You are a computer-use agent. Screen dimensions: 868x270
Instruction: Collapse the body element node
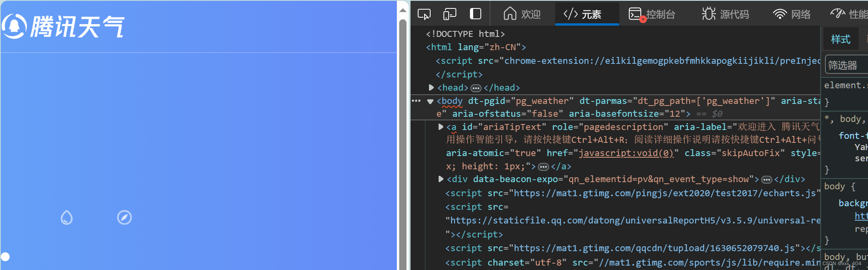pos(430,101)
